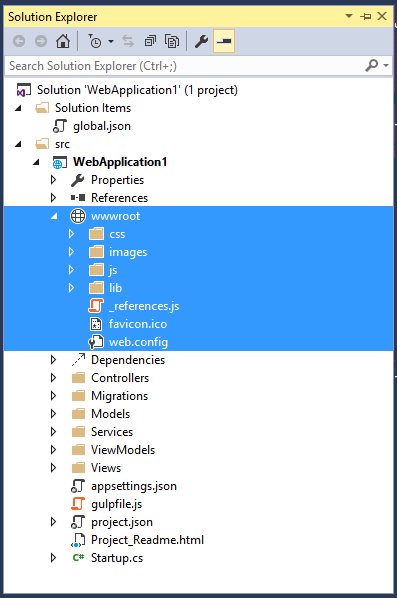Open the Pending Changes Filter clock icon

pyautogui.click(x=95, y=41)
